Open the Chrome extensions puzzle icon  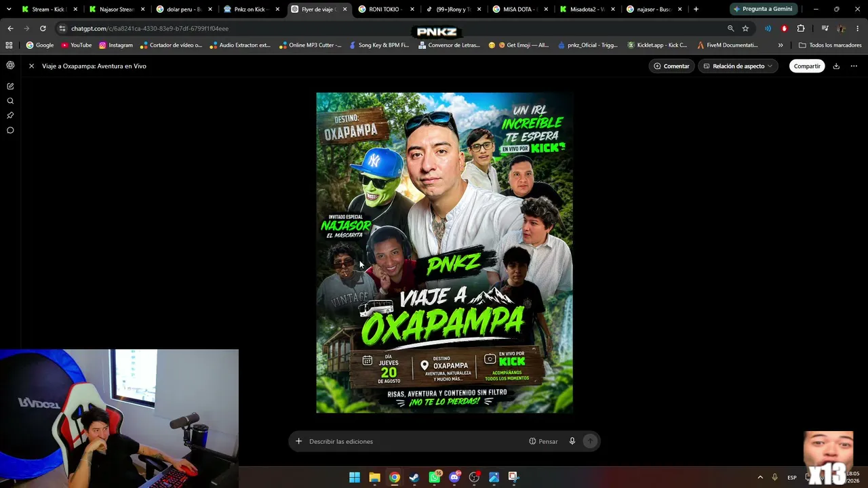[x=801, y=28]
